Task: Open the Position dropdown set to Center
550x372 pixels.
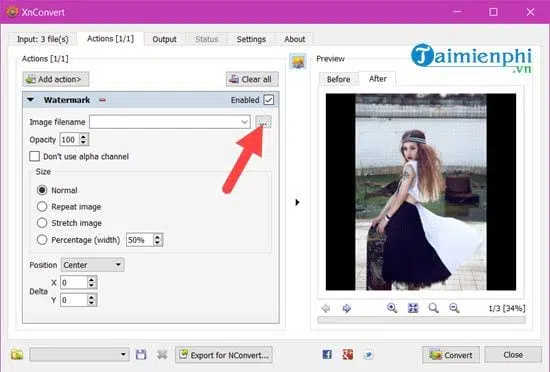Action: [x=92, y=265]
